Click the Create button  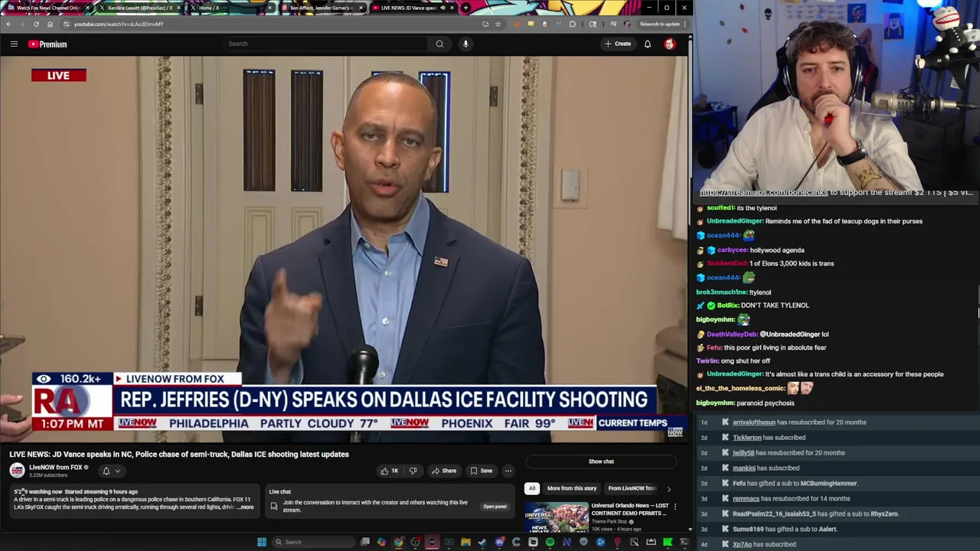point(618,44)
